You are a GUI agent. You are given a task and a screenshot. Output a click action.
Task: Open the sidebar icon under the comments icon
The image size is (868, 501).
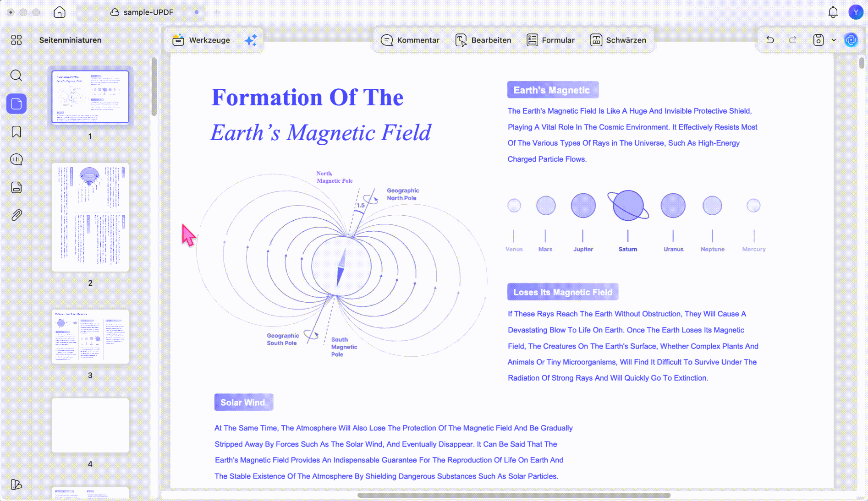tap(16, 187)
